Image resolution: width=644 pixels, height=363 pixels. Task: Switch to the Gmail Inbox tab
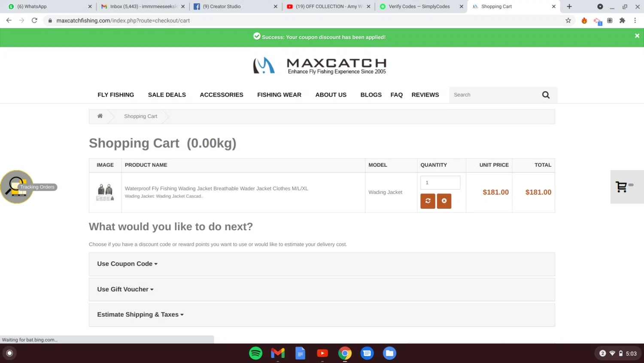(142, 6)
